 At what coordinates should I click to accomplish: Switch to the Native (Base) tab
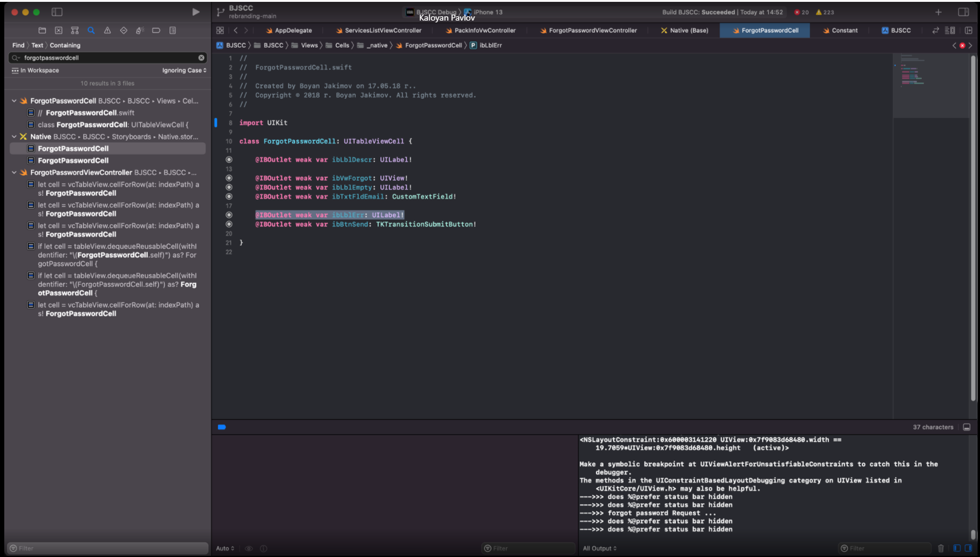[x=684, y=30]
